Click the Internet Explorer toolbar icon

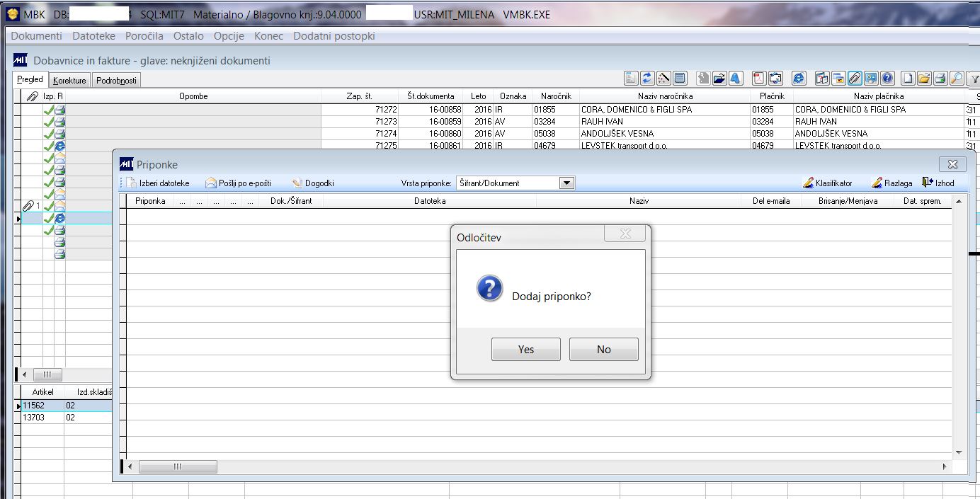coord(799,79)
